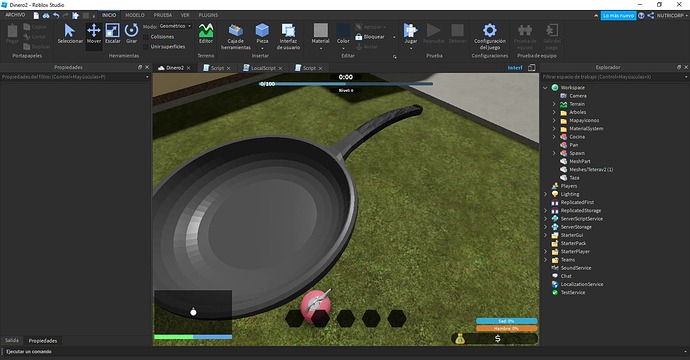The image size is (690, 360).
Task: Close the LocalScript tab
Action: click(x=280, y=68)
